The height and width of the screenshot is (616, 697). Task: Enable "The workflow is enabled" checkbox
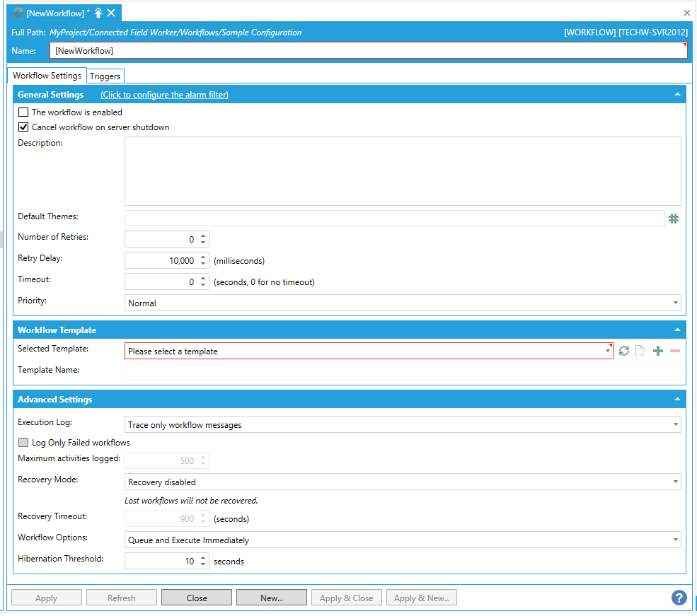point(23,112)
